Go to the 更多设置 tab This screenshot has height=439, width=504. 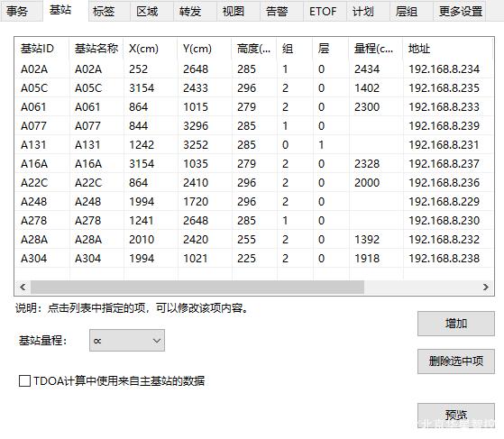pos(460,12)
